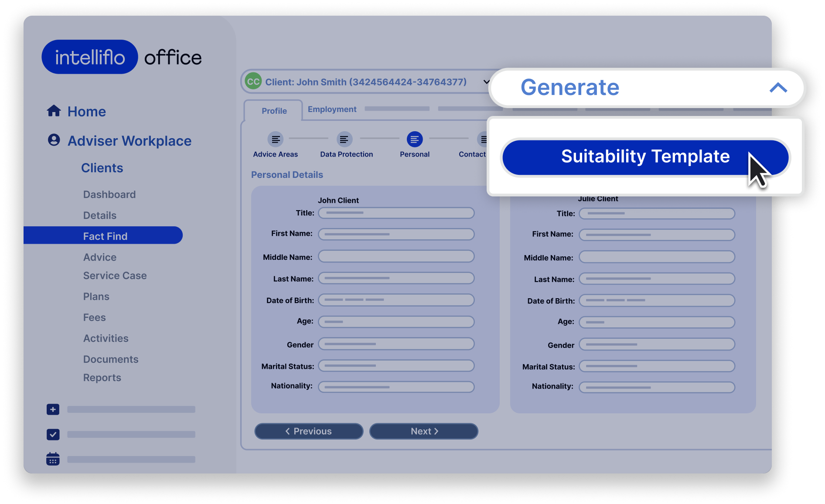This screenshot has height=504, width=825.
Task: Click the plus icon in sidebar bottom
Action: [53, 409]
